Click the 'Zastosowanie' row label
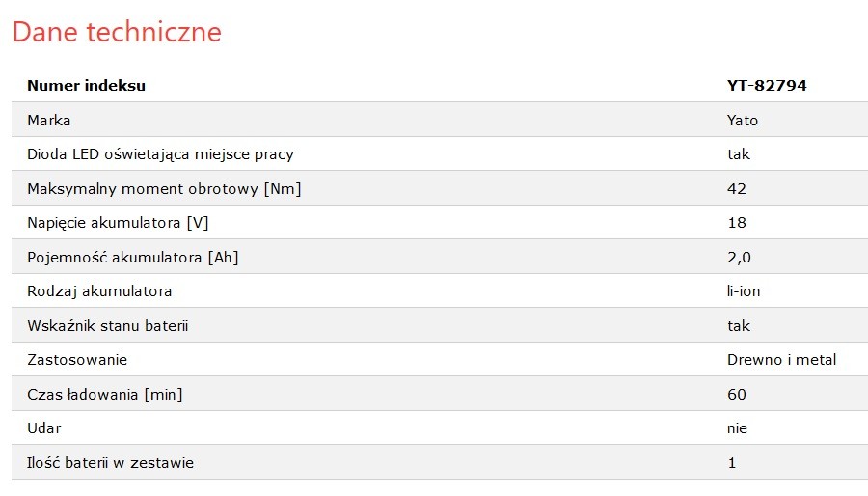 pos(77,360)
